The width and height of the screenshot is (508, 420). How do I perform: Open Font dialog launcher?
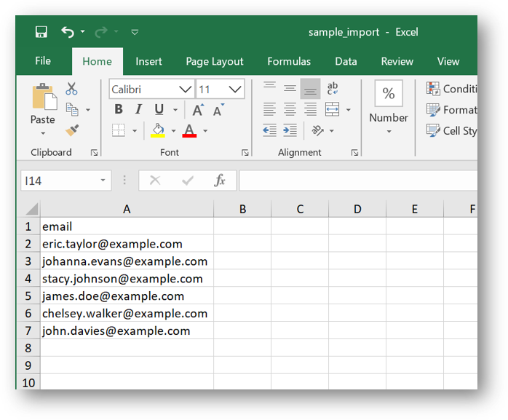(x=245, y=153)
